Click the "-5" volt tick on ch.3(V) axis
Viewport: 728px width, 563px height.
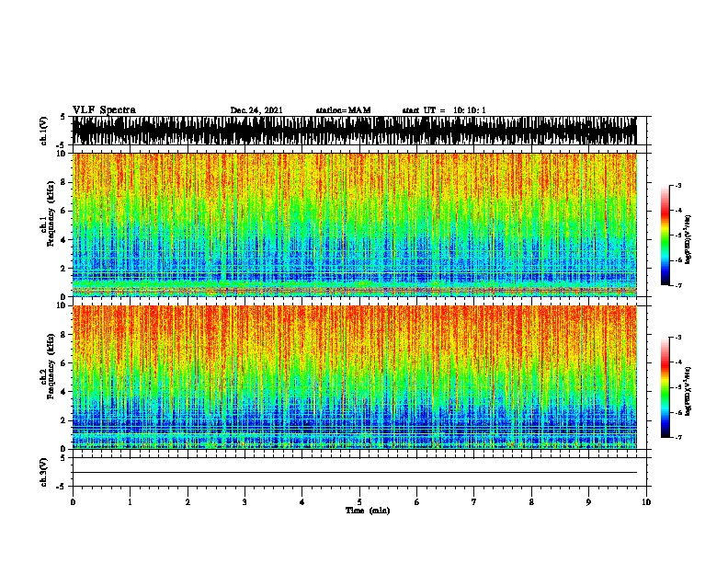[x=62, y=487]
